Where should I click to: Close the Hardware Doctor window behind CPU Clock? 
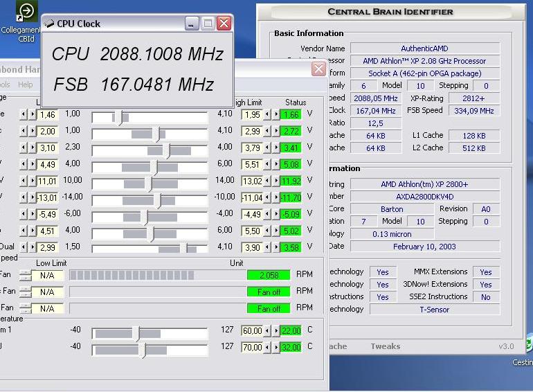point(318,69)
